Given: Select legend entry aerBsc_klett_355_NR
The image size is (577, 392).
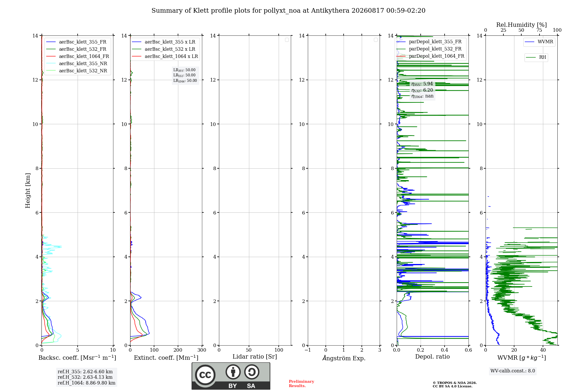Looking at the screenshot, I should [x=77, y=64].
